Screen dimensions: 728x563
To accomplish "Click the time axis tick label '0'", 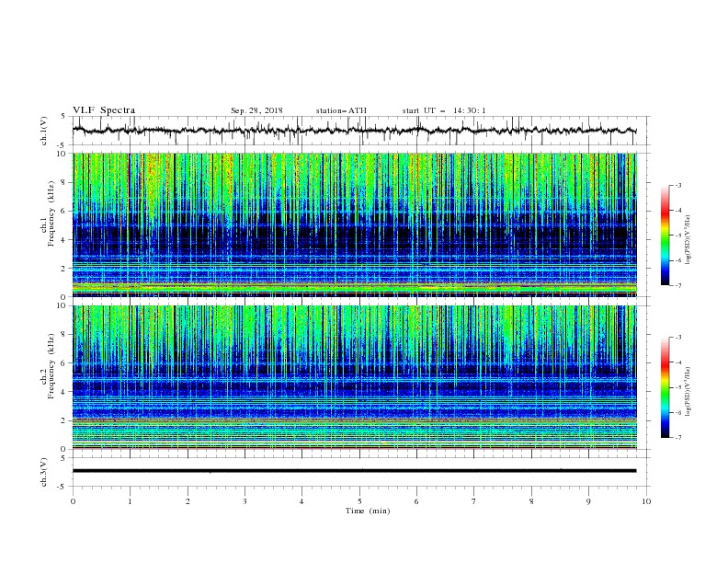I will click(73, 501).
